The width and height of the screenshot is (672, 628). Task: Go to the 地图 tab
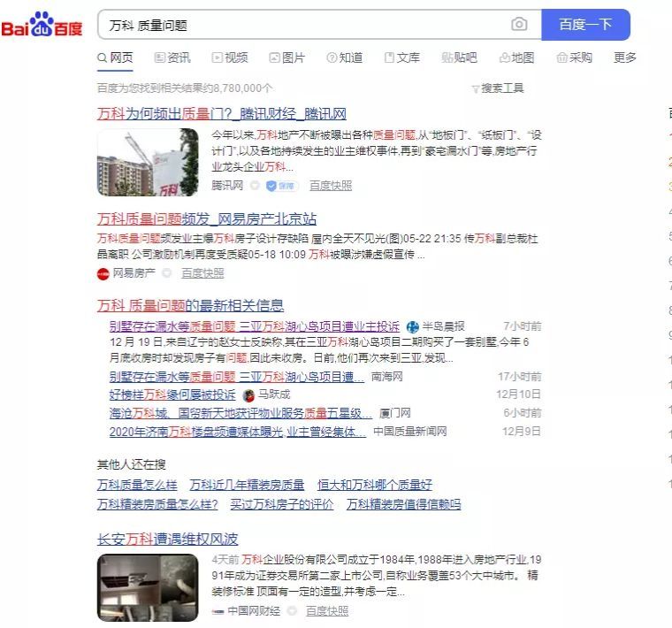click(x=516, y=57)
